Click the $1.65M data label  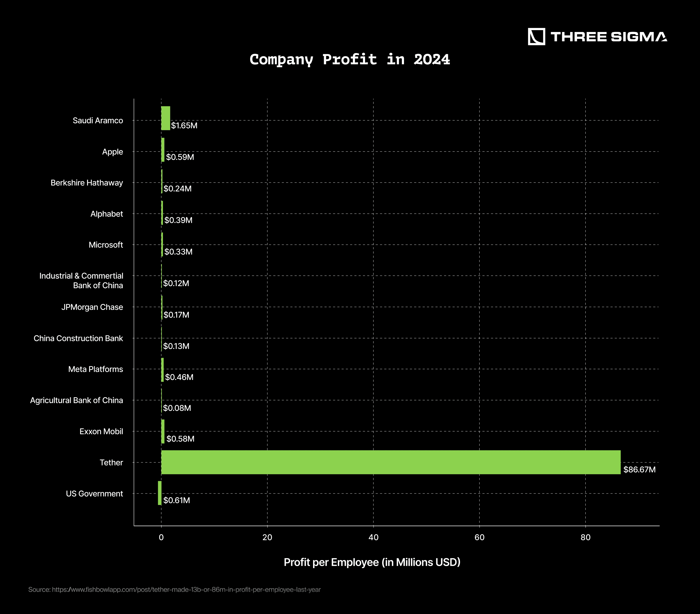(x=184, y=126)
